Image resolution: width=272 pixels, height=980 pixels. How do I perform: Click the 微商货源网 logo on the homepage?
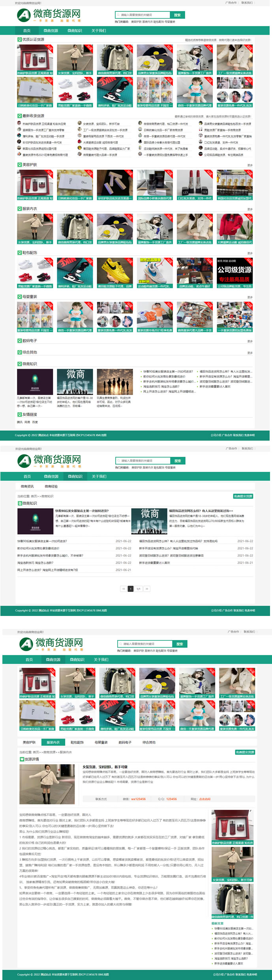49,15
